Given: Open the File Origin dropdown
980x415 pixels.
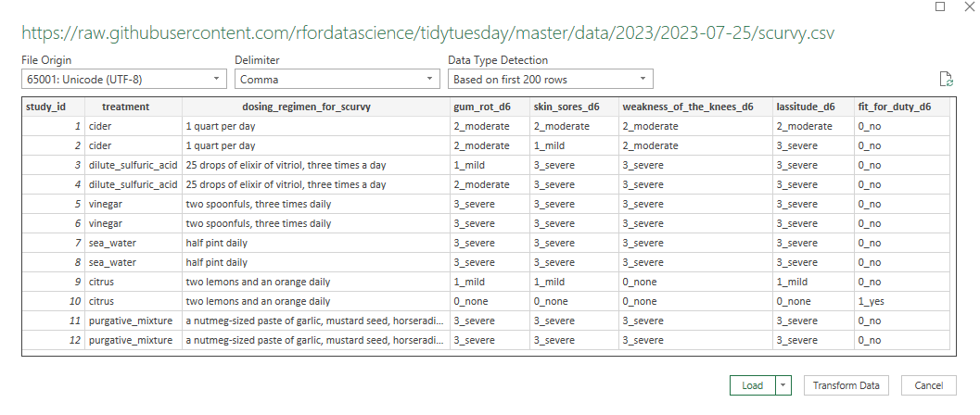Looking at the screenshot, I should [x=123, y=80].
